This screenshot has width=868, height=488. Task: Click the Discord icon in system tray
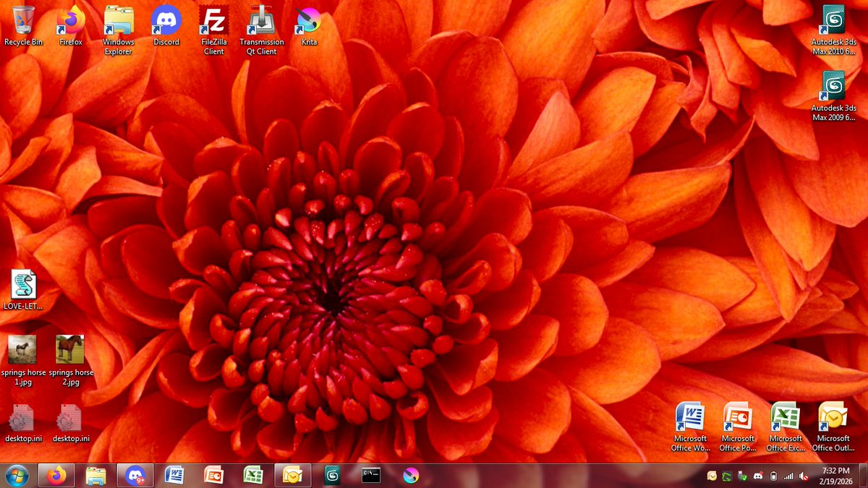[758, 476]
